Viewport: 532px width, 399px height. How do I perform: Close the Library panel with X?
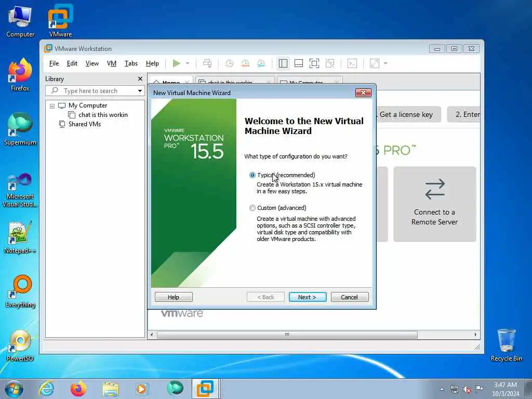click(x=140, y=79)
